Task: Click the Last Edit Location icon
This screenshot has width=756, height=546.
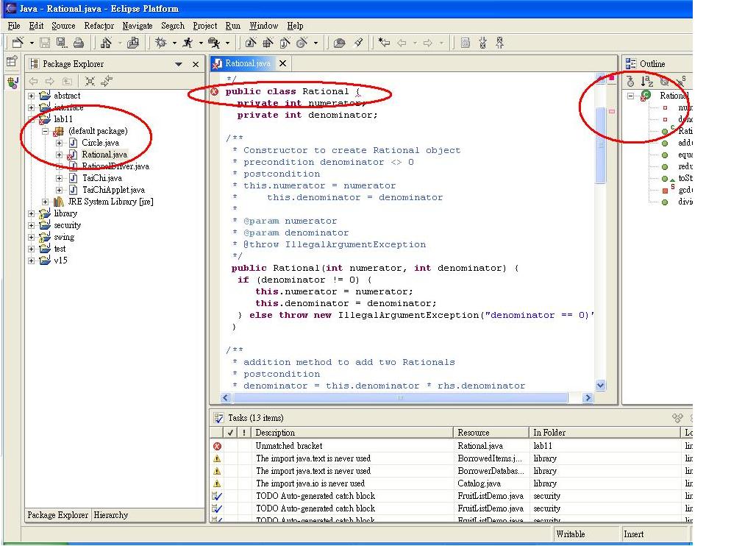Action: coord(384,43)
